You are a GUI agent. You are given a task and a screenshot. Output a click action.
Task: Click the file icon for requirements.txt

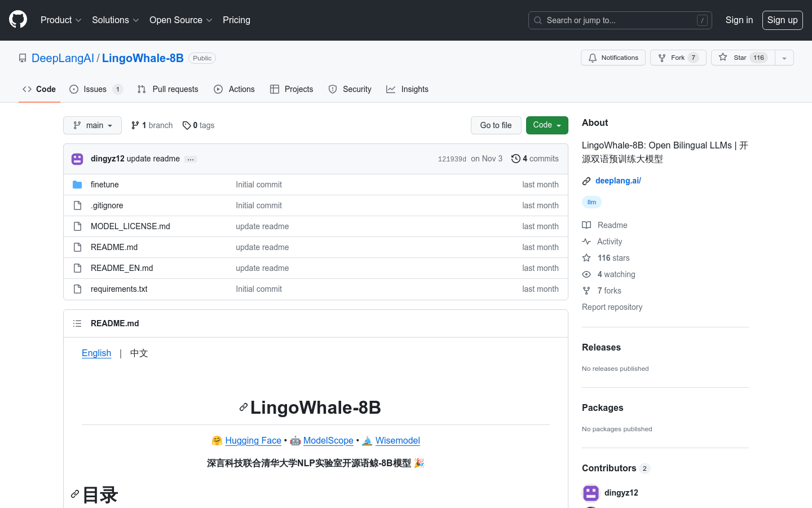click(x=77, y=289)
